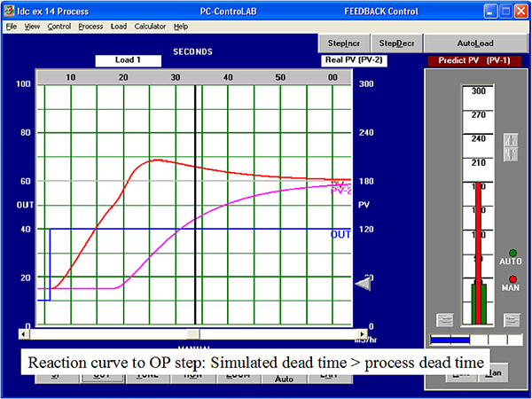Click the trend horizontal scrollbar thumb

193,334
